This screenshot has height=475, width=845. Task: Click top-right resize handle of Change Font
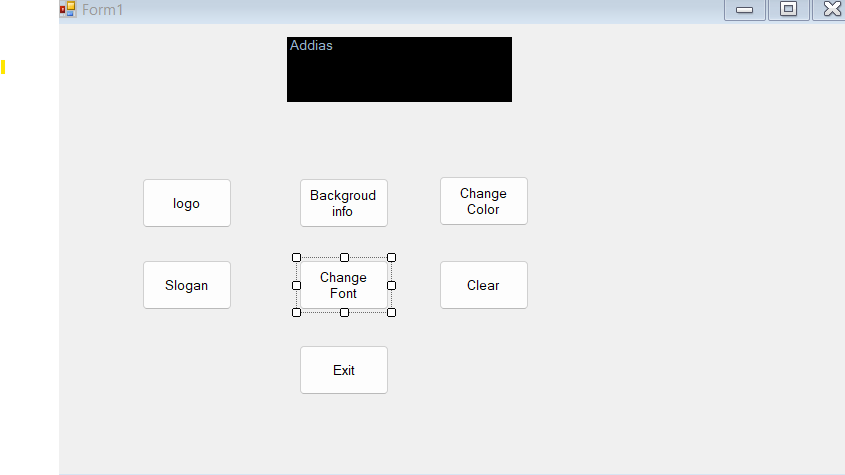pyautogui.click(x=392, y=258)
